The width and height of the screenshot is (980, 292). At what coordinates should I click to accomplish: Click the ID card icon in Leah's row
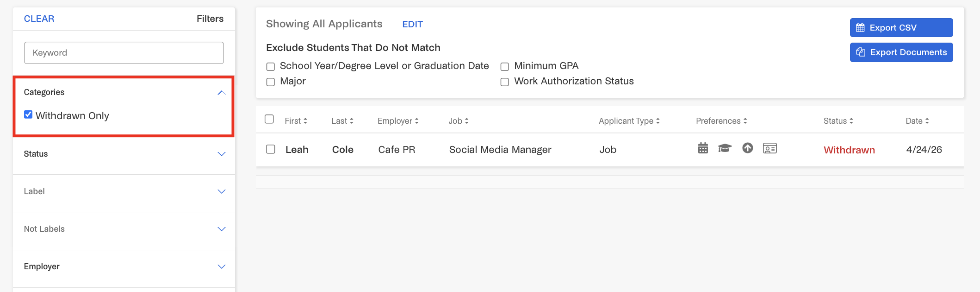pos(770,148)
